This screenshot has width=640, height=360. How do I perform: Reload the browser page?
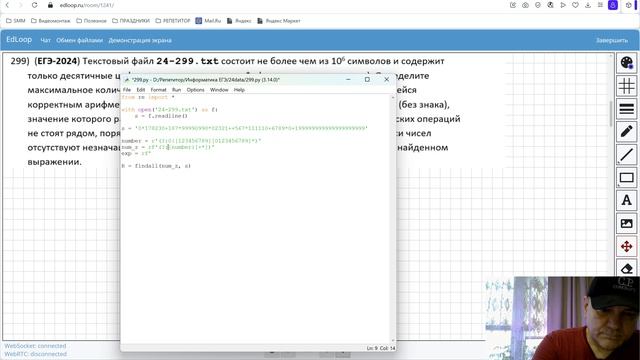(x=34, y=5)
